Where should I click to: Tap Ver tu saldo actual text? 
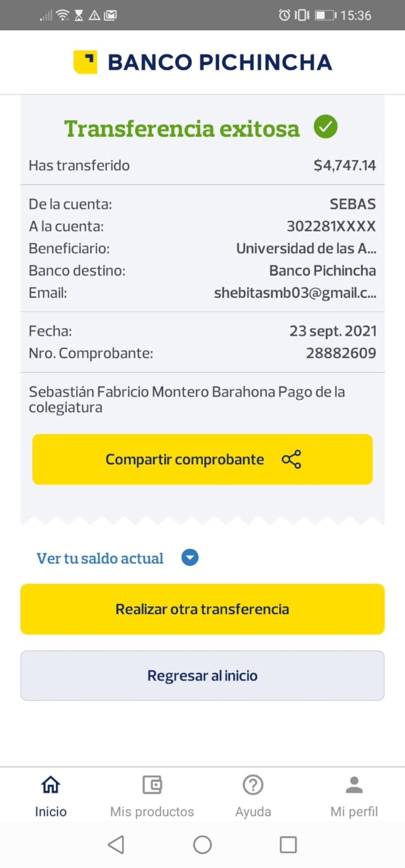click(100, 558)
